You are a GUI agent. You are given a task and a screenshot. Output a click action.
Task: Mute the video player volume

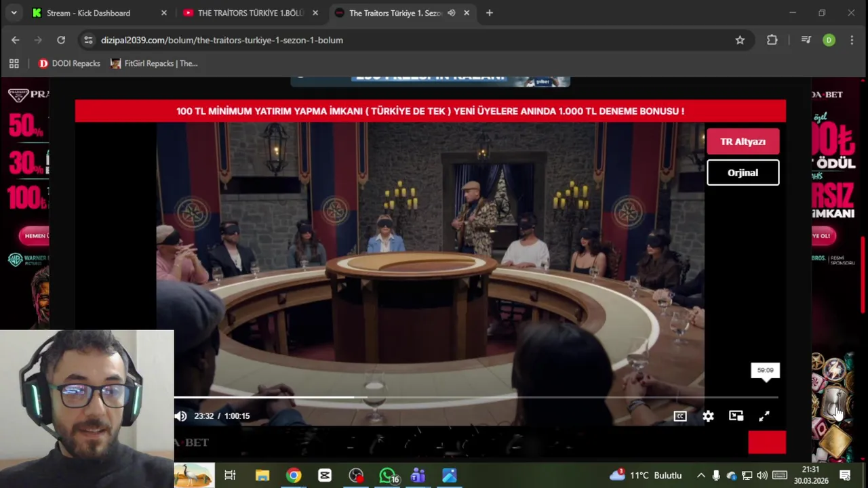pyautogui.click(x=180, y=416)
